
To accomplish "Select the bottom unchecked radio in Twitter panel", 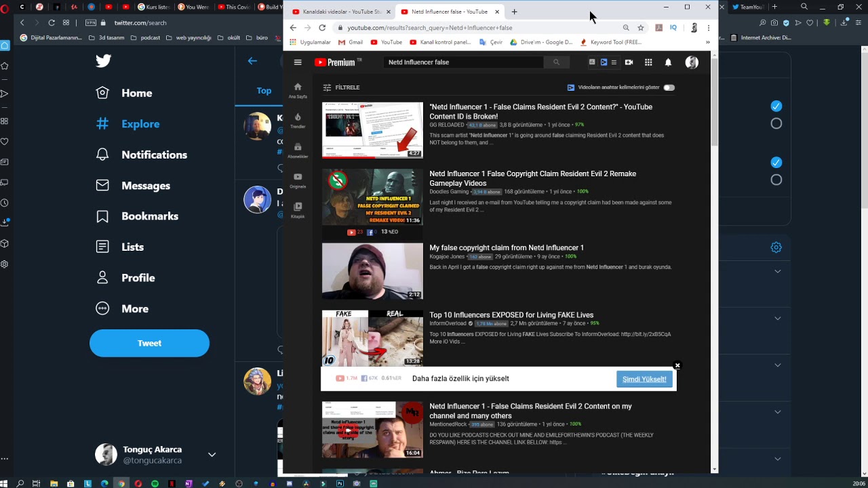I will click(x=776, y=180).
